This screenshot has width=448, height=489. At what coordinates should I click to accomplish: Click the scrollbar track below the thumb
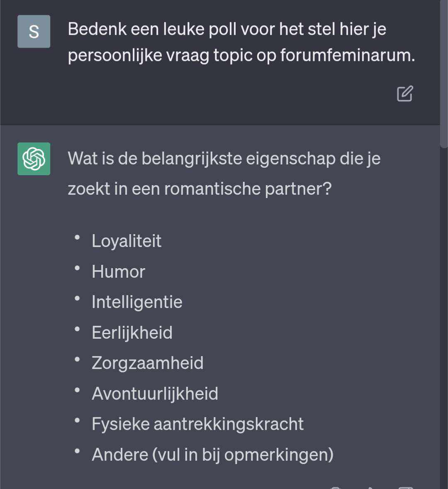444,318
